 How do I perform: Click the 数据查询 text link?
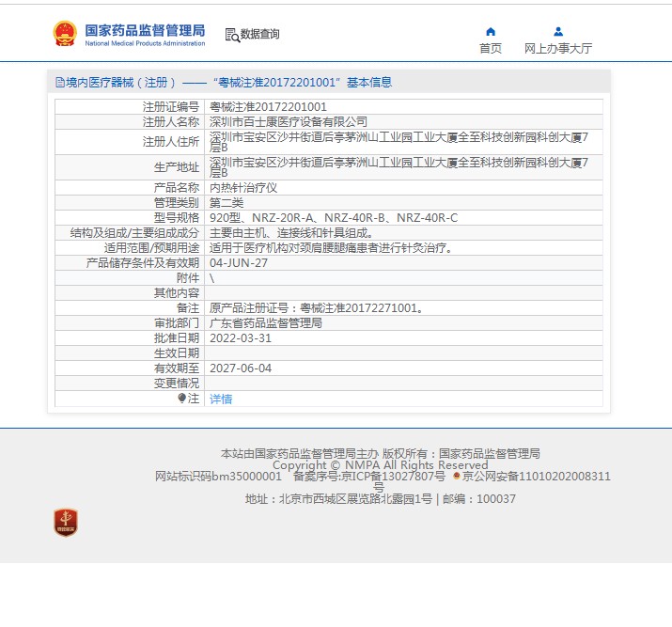[259, 34]
